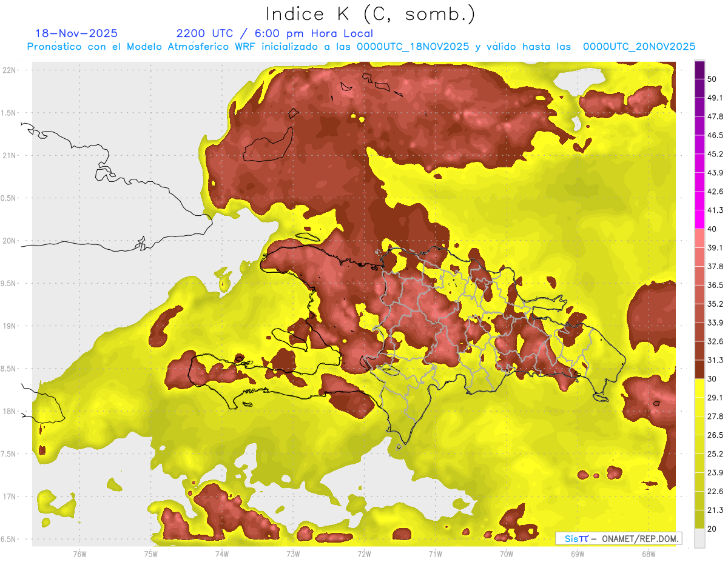Viewport: 728px width, 562px height.
Task: Click the '46.5' colorbar label
Action: 715,135
